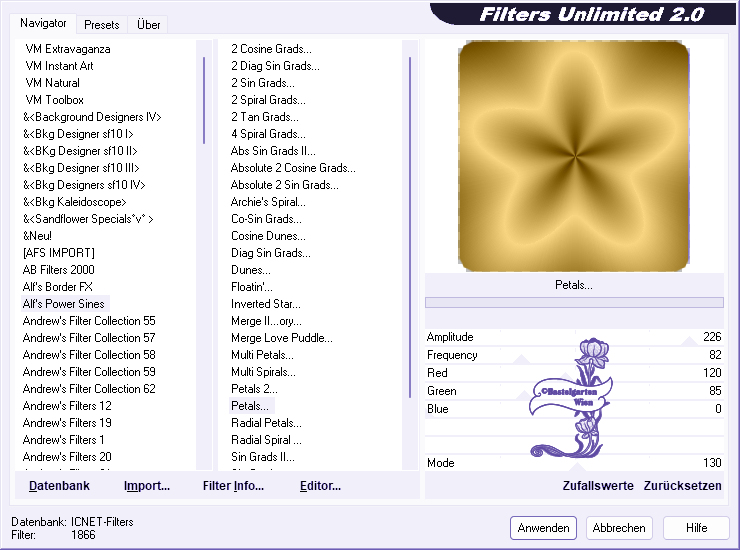Image resolution: width=740 pixels, height=550 pixels.
Task: Select Andrew's Filter Collection 55
Action: pos(89,321)
